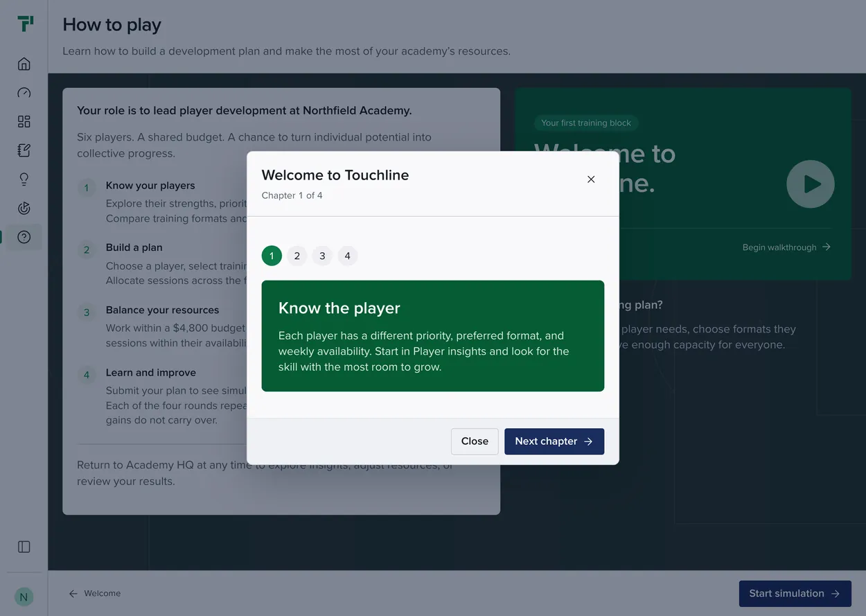Click the Close button in the dialog

(475, 441)
